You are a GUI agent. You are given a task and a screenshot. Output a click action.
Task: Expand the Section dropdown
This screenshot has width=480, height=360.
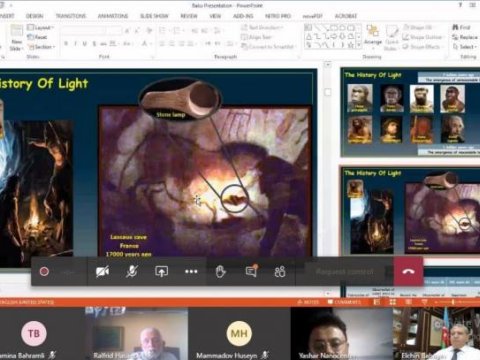click(x=41, y=47)
